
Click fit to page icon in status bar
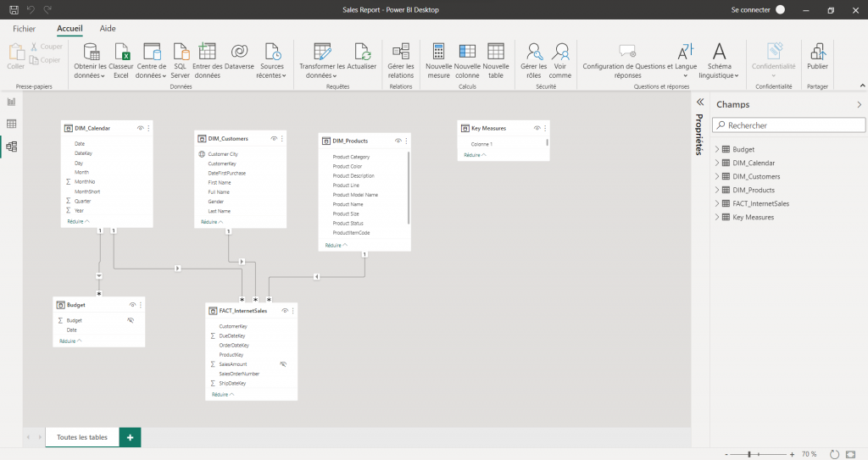pyautogui.click(x=851, y=454)
